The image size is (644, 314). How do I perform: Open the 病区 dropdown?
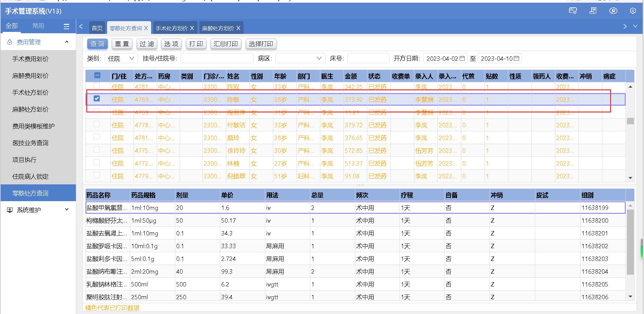point(300,58)
